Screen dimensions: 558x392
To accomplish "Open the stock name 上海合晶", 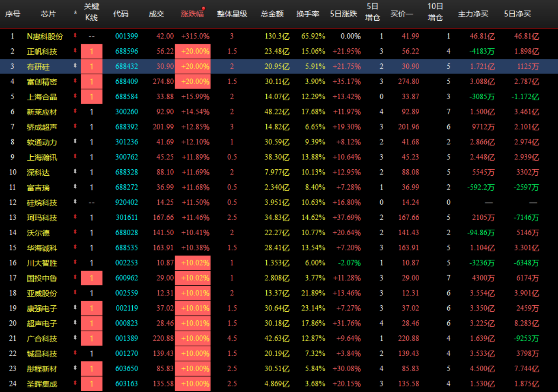I will click(42, 97).
